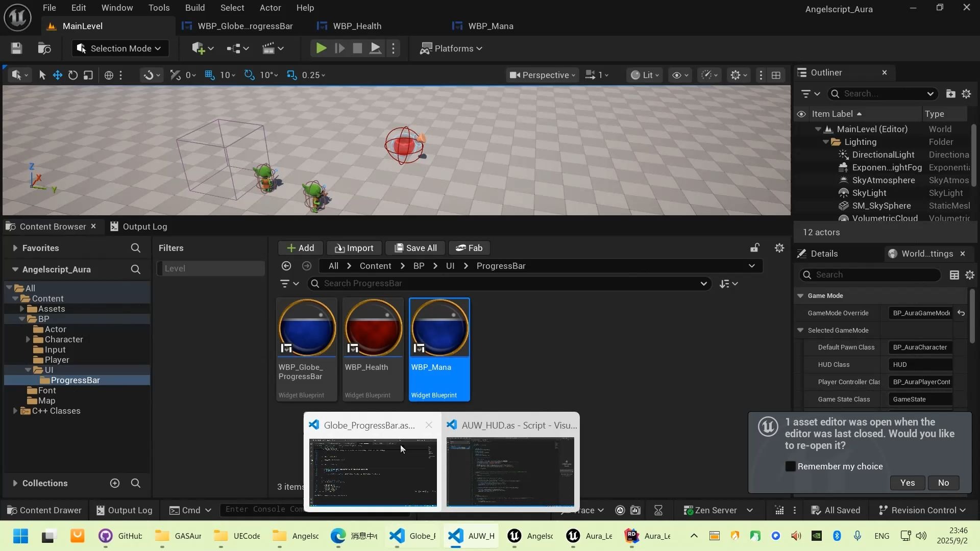Screen dimensions: 980x551
Task: Save the current level with the floppy icon
Action: (x=16, y=48)
